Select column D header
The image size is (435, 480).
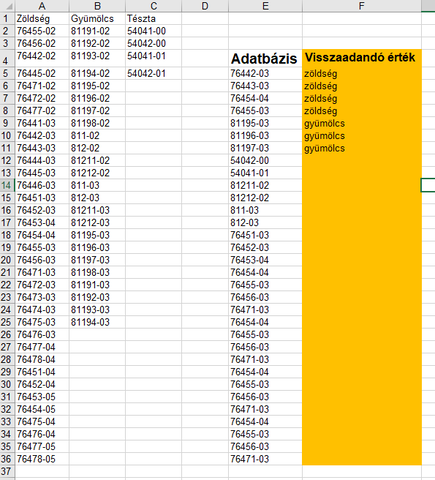pyautogui.click(x=205, y=6)
